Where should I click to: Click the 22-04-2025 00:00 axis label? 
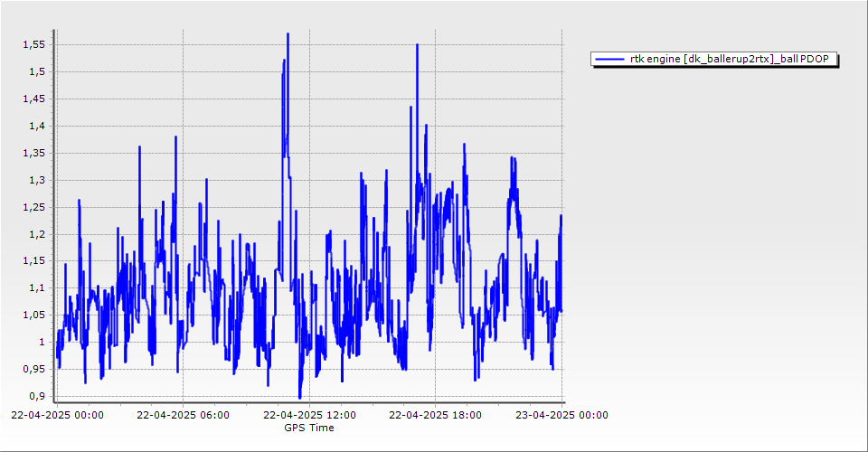pyautogui.click(x=57, y=415)
